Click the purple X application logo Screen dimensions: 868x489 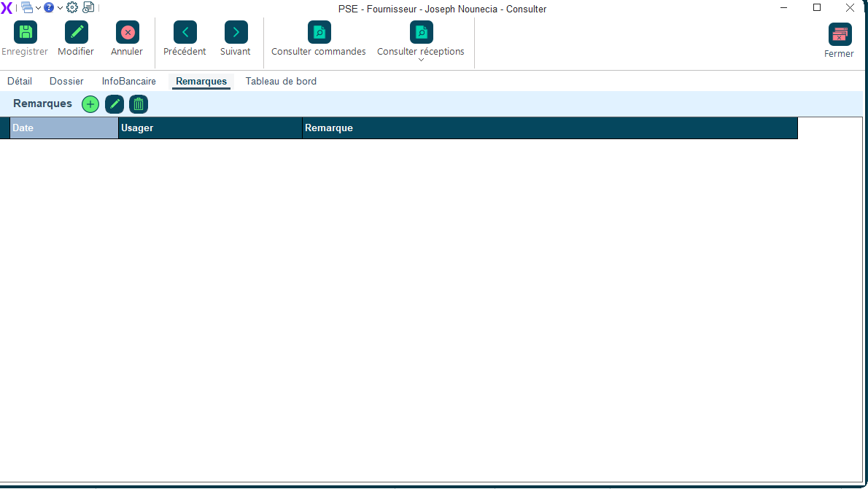6,8
